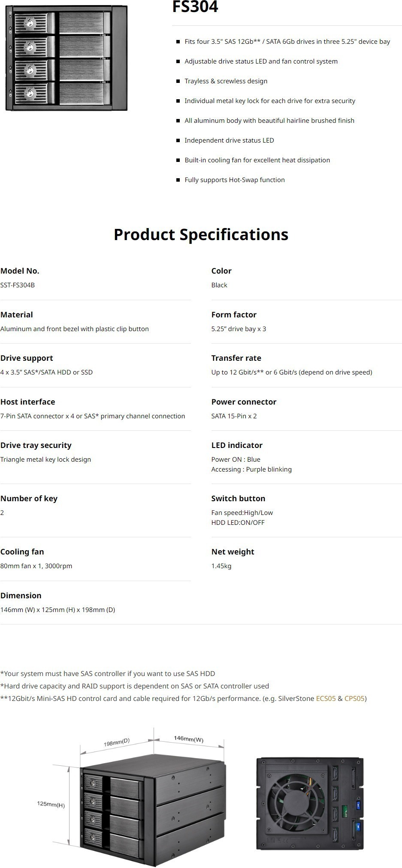The image size is (402, 868).
Task: Click the Dimension value text
Action: click(57, 610)
